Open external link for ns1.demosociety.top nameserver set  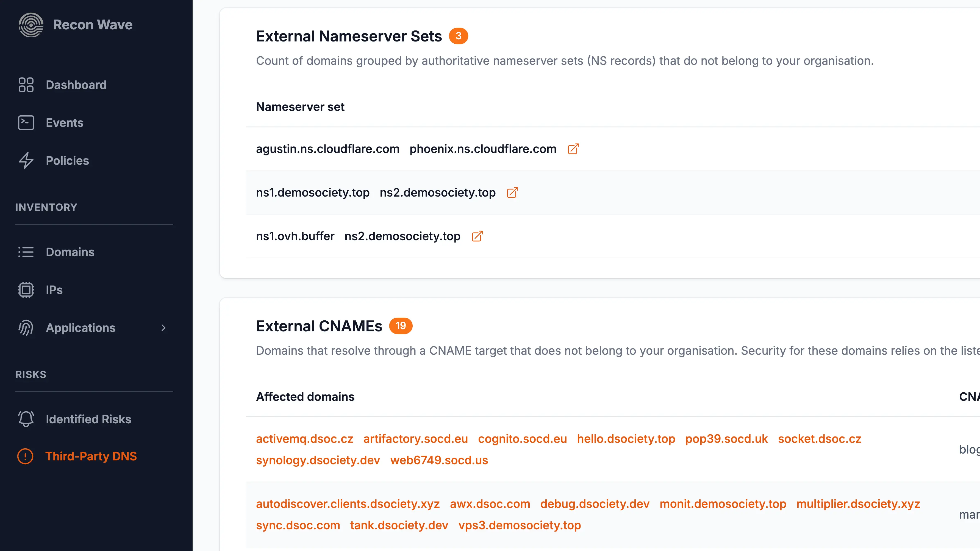[x=512, y=192]
